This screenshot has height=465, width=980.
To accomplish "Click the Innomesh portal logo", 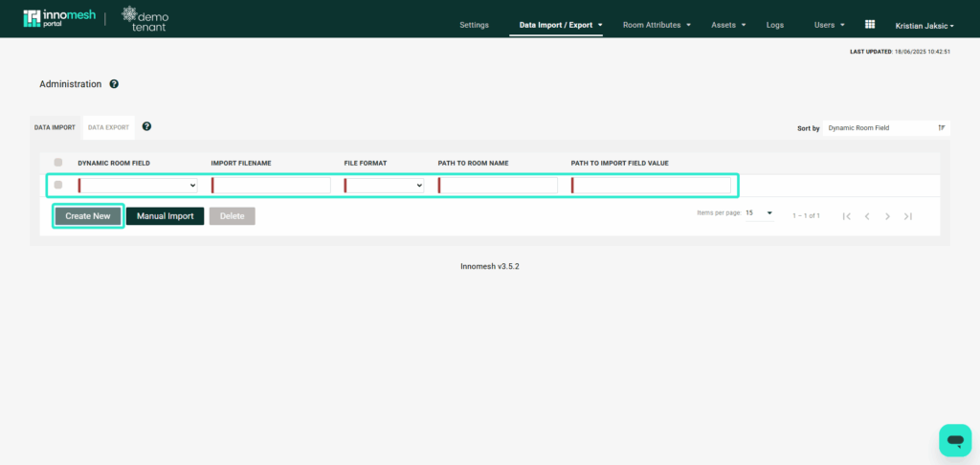I will tap(59, 18).
